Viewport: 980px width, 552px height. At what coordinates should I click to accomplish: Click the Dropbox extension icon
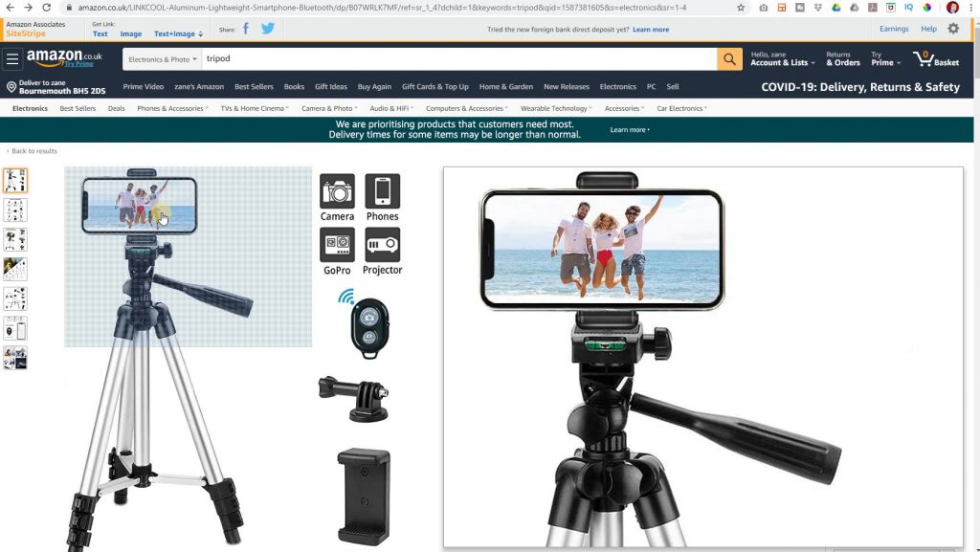819,9
